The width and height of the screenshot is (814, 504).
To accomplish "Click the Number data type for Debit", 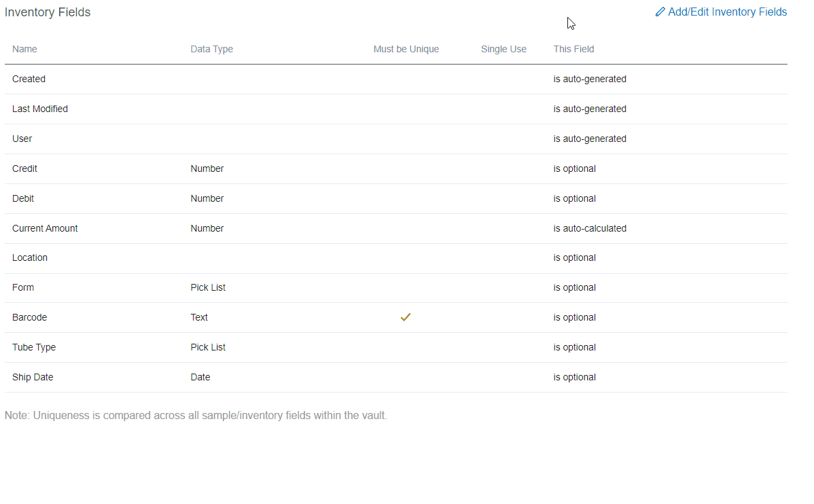I will click(x=207, y=199).
